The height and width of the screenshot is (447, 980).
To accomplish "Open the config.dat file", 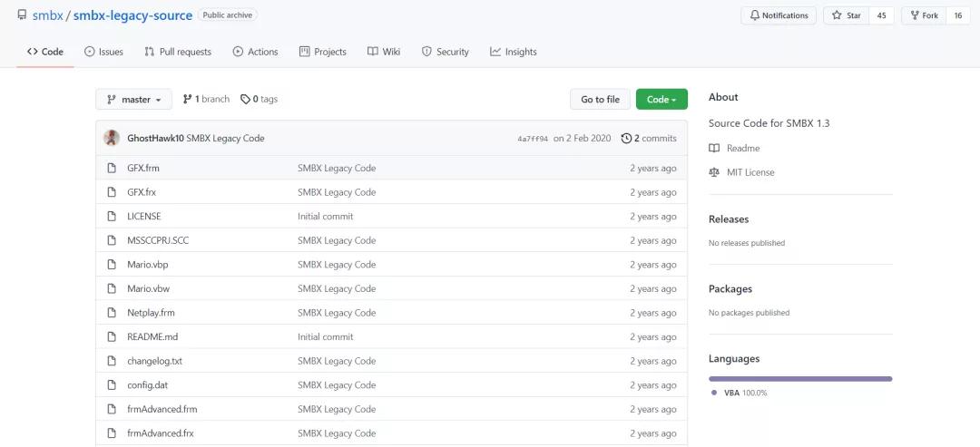I will click(148, 385).
